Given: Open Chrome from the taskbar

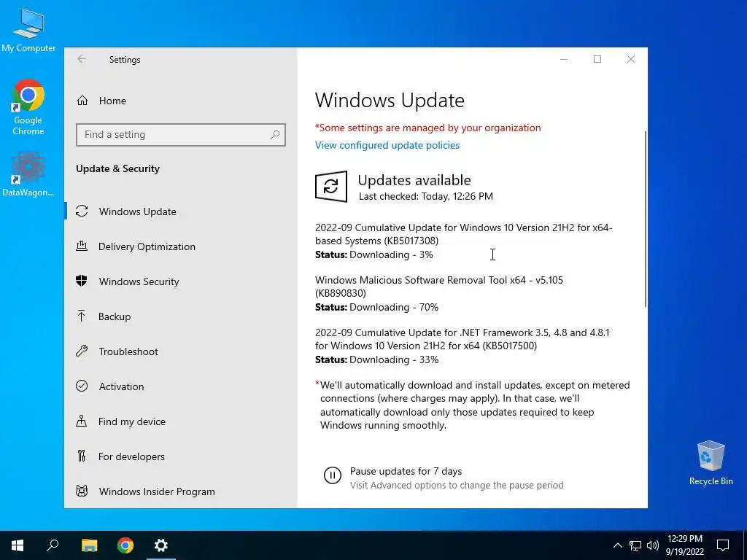Looking at the screenshot, I should [125, 545].
